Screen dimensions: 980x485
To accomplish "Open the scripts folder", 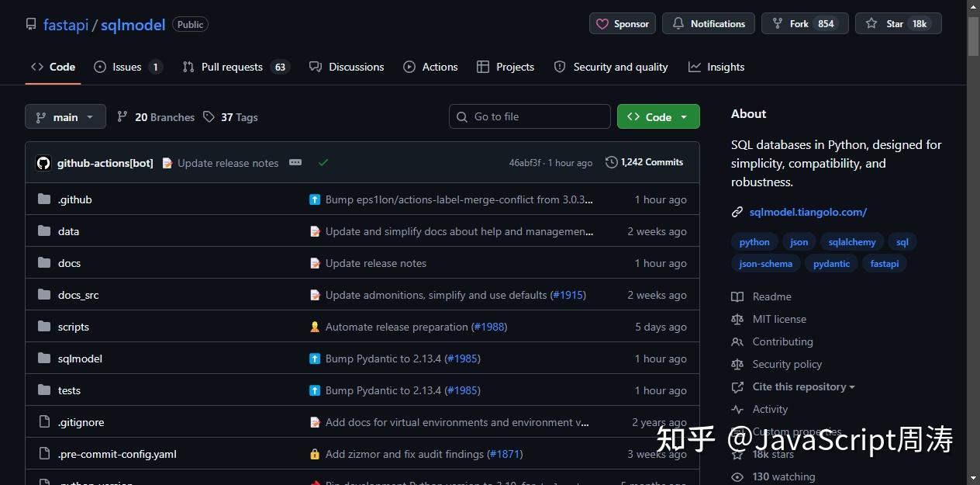I will click(x=74, y=327).
